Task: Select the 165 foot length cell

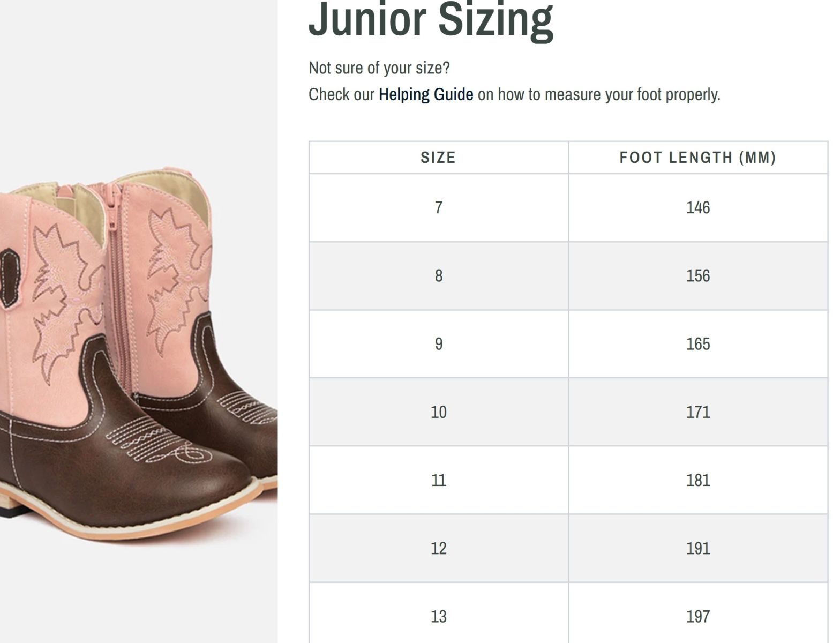Action: point(698,343)
